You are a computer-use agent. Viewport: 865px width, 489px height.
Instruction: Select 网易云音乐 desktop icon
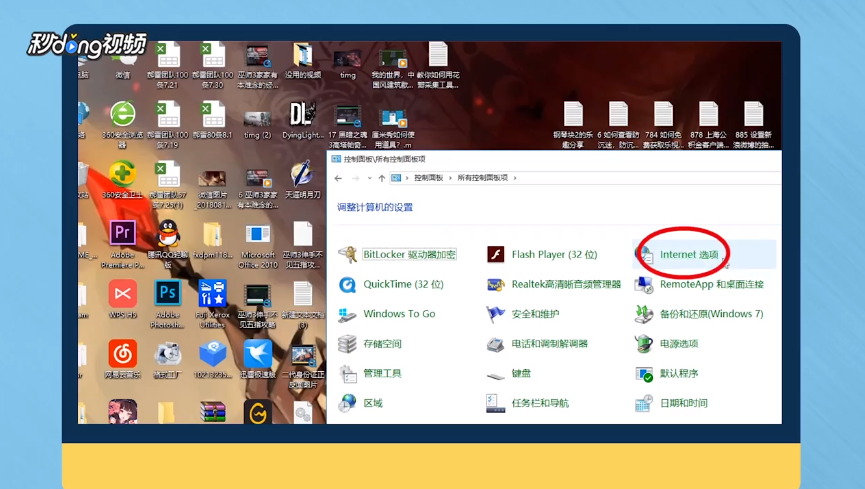pos(122,360)
